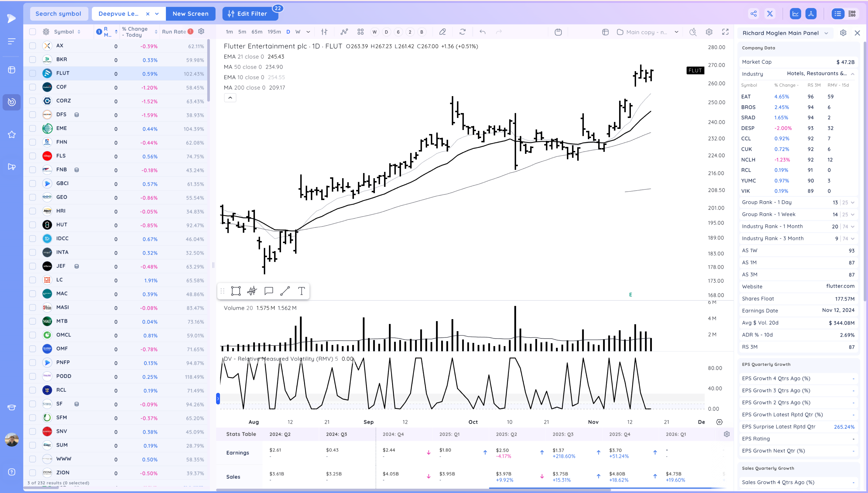The image size is (868, 493).
Task: Switch to the list layout icon
Action: click(838, 14)
